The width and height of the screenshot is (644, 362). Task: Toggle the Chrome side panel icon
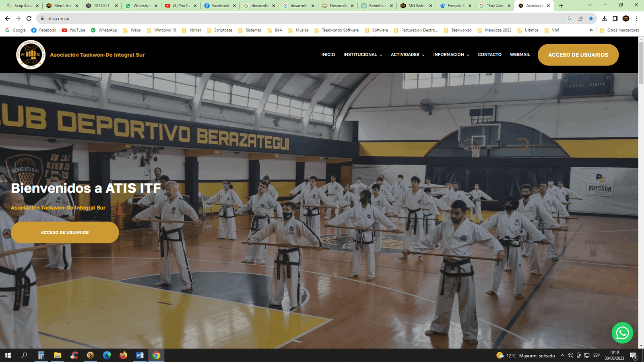(x=615, y=19)
